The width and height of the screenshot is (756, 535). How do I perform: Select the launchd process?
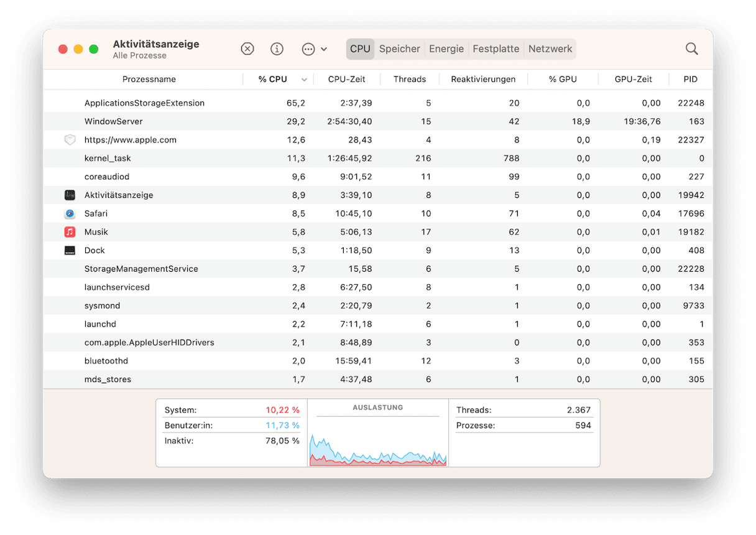tap(100, 324)
